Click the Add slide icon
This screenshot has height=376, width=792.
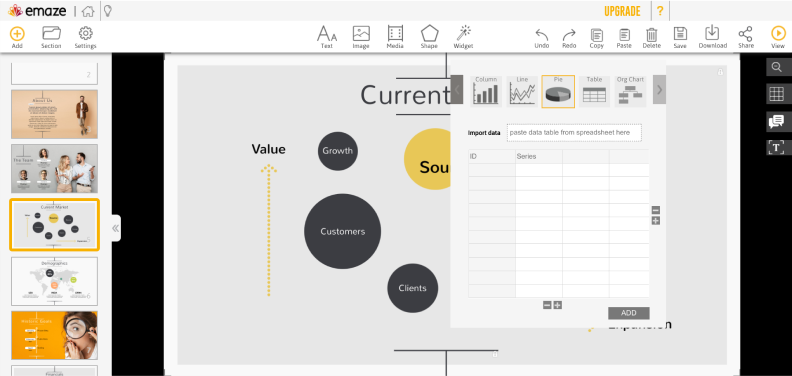point(17,37)
